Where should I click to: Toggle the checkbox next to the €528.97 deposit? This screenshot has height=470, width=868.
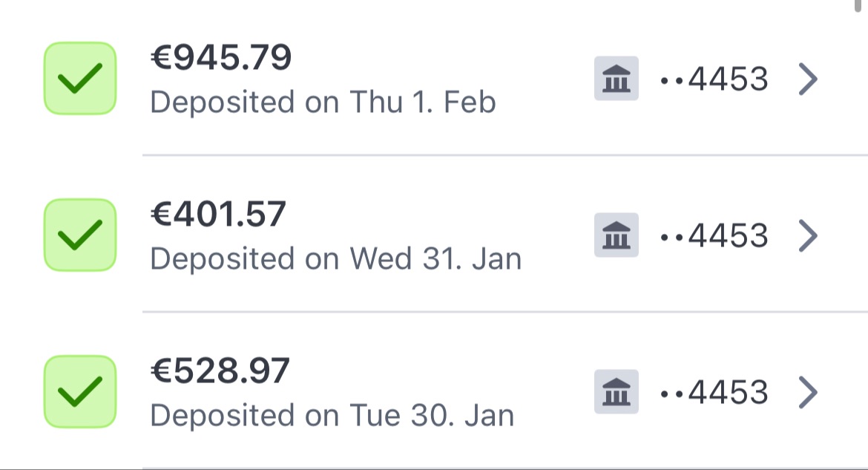(x=80, y=392)
